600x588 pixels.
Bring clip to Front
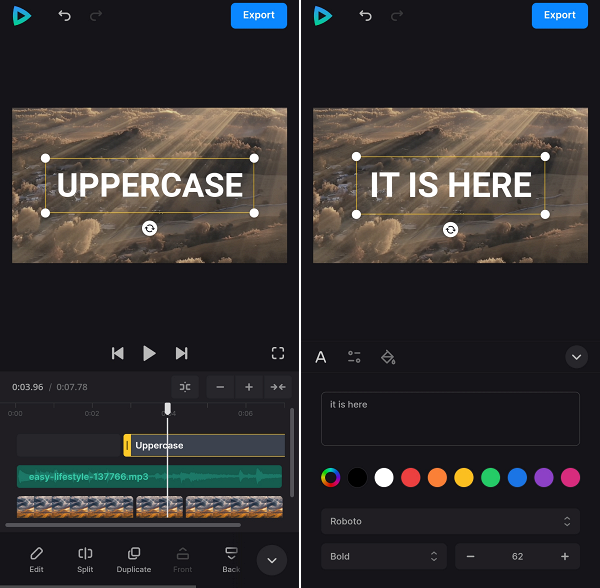pyautogui.click(x=183, y=560)
